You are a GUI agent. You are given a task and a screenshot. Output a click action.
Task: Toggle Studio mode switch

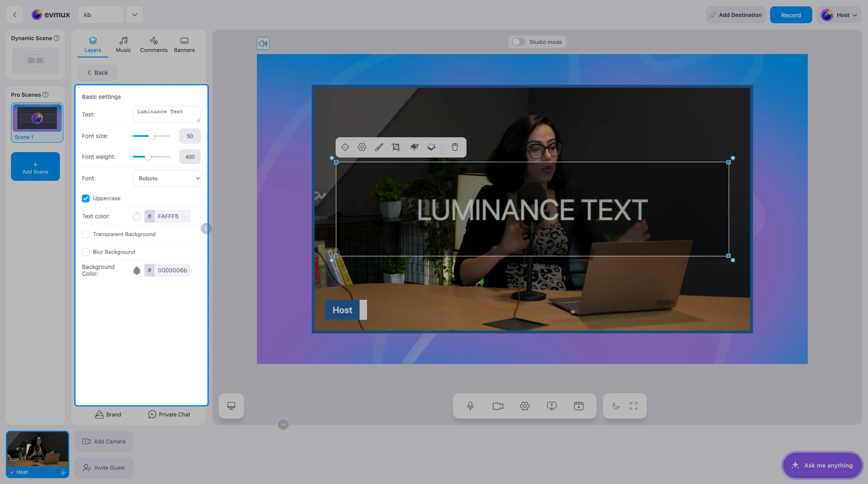518,42
